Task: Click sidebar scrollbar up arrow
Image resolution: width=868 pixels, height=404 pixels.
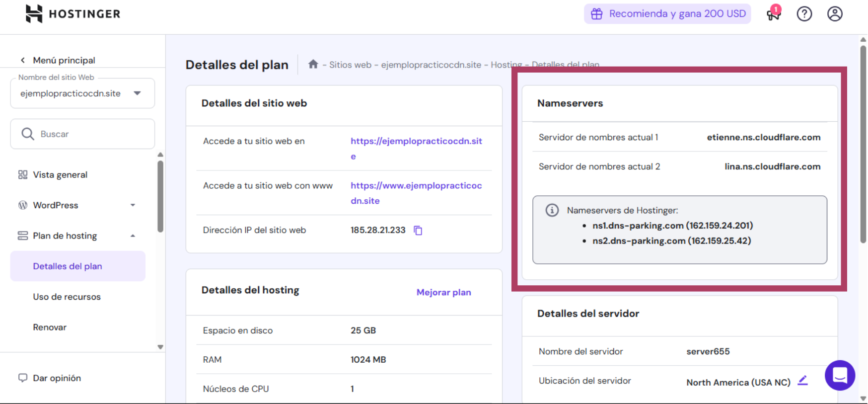Action: 160,155
